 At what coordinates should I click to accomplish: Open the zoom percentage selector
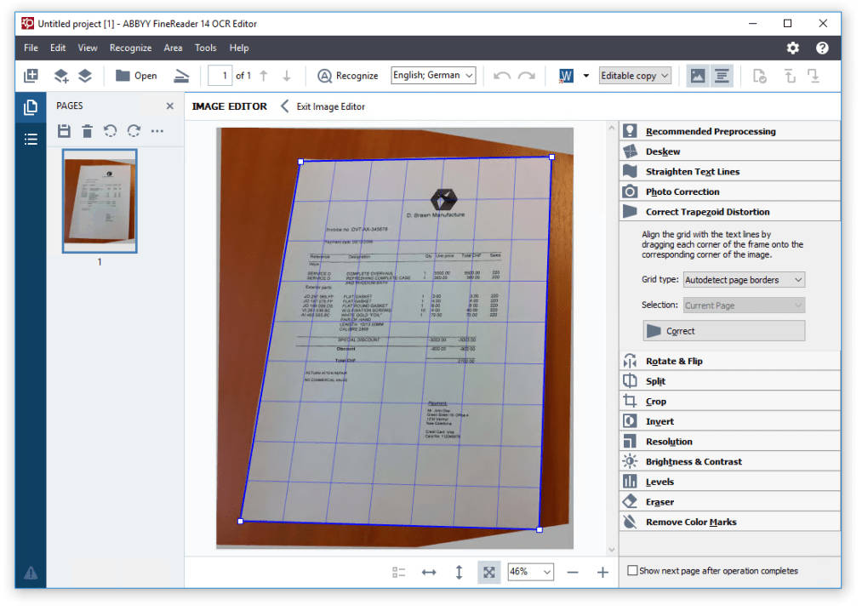529,571
